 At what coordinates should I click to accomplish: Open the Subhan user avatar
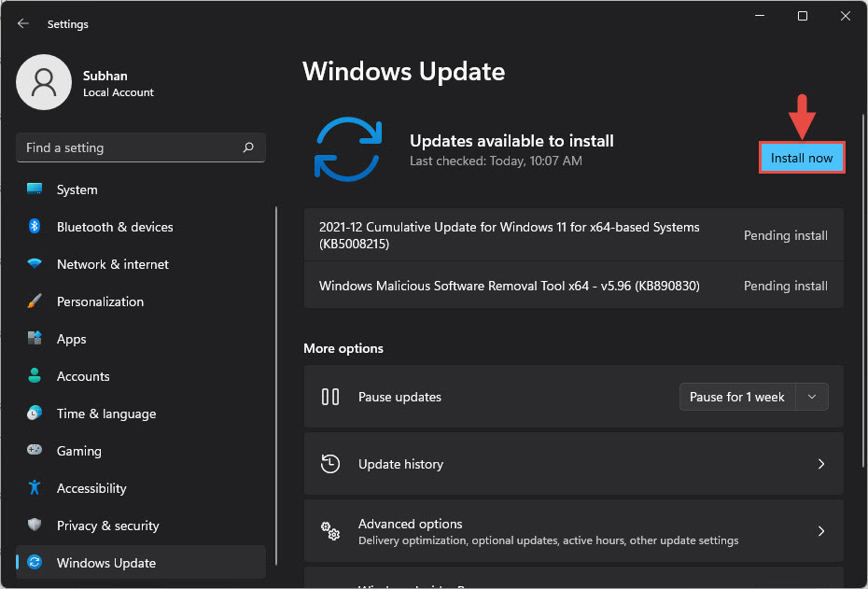(x=44, y=82)
